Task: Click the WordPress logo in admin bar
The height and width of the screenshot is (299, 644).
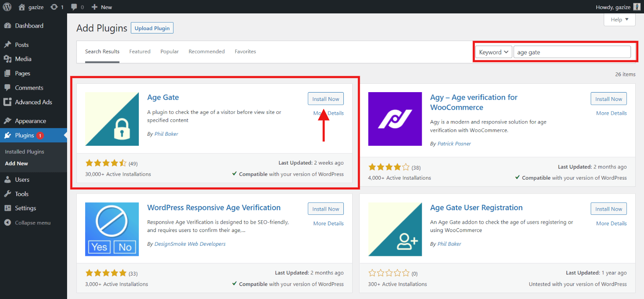Action: [x=7, y=7]
